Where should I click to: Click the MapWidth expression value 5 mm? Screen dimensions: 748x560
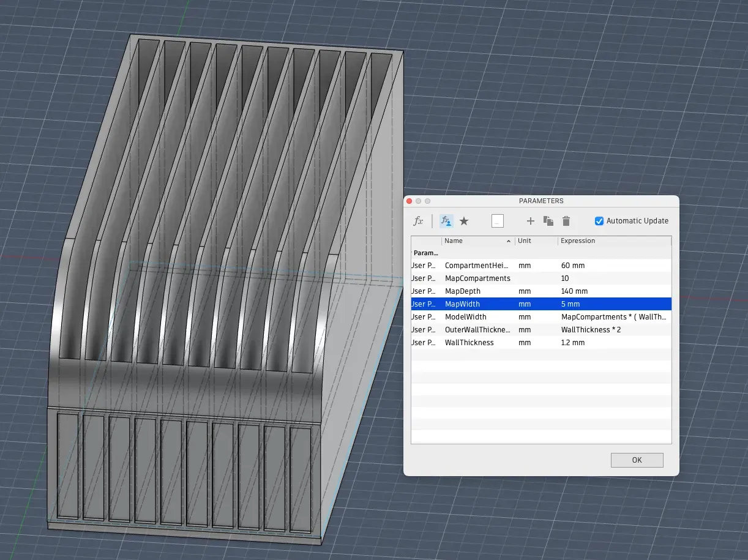pyautogui.click(x=570, y=304)
